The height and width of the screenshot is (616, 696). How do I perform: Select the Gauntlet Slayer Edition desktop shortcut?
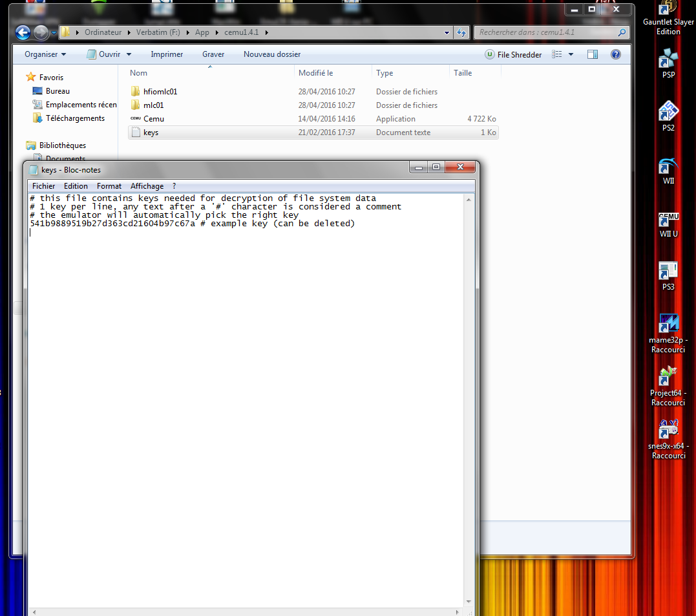point(668,19)
